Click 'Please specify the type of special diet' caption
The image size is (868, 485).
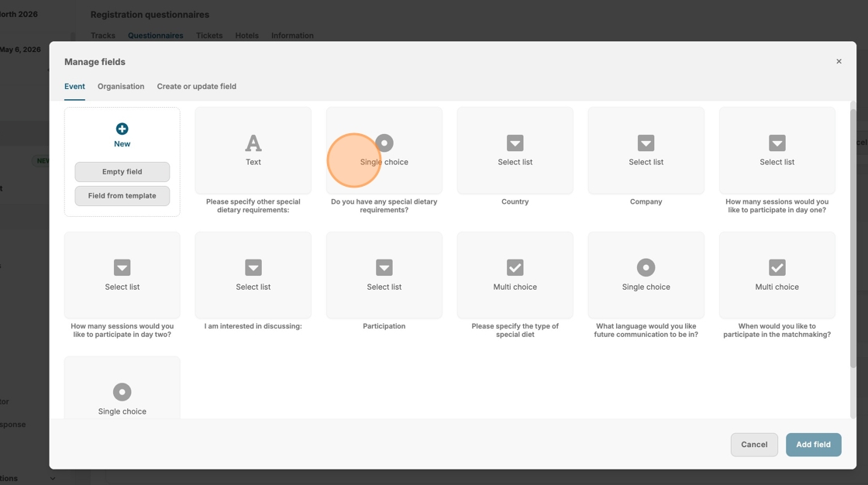[515, 331]
